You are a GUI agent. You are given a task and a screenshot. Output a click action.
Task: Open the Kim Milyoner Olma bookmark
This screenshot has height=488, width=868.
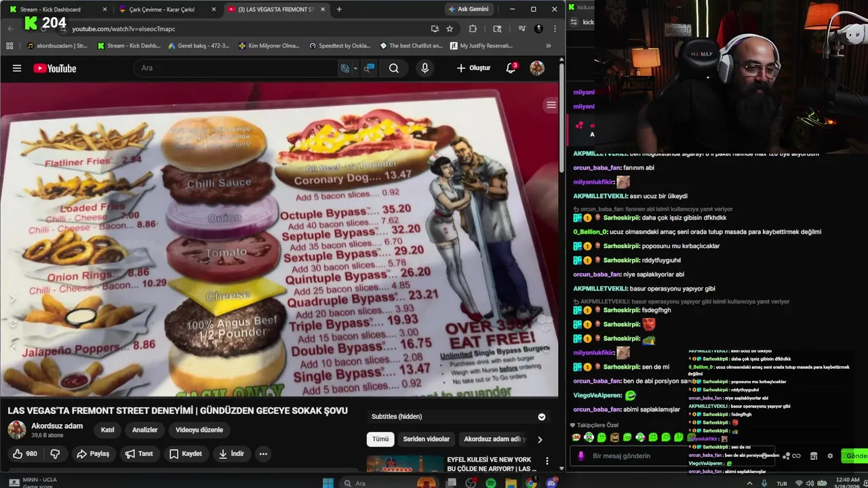click(x=269, y=46)
